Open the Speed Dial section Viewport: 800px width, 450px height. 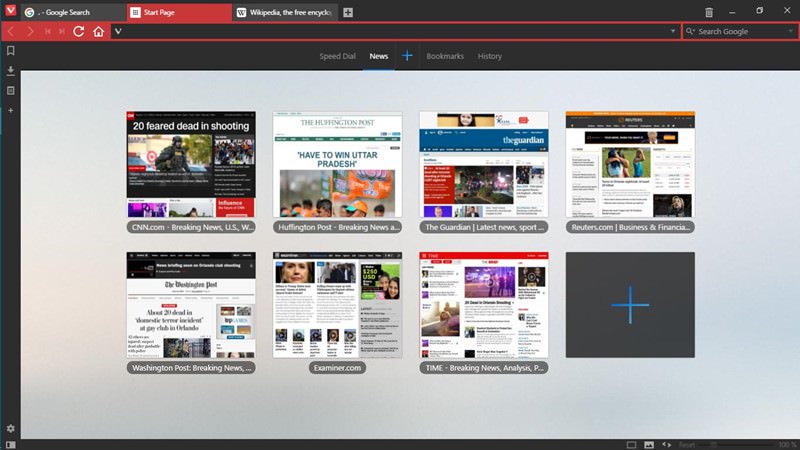(337, 56)
